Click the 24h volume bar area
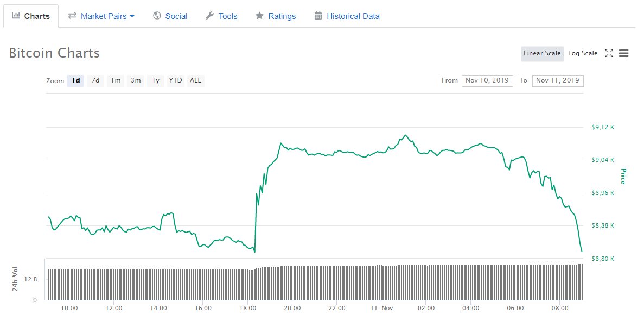The height and width of the screenshot is (314, 644). click(315, 282)
